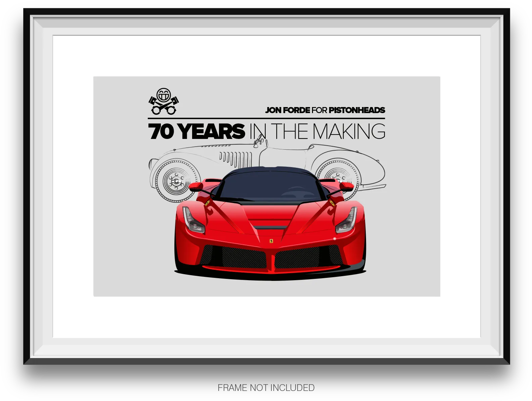Click the red LaFerrari illustration
The image size is (532, 401).
coord(270,223)
